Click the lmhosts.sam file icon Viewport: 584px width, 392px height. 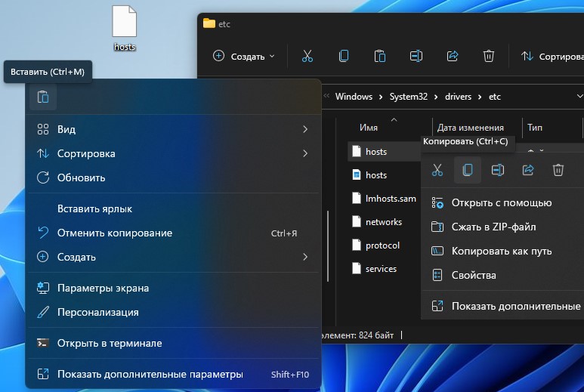click(357, 198)
